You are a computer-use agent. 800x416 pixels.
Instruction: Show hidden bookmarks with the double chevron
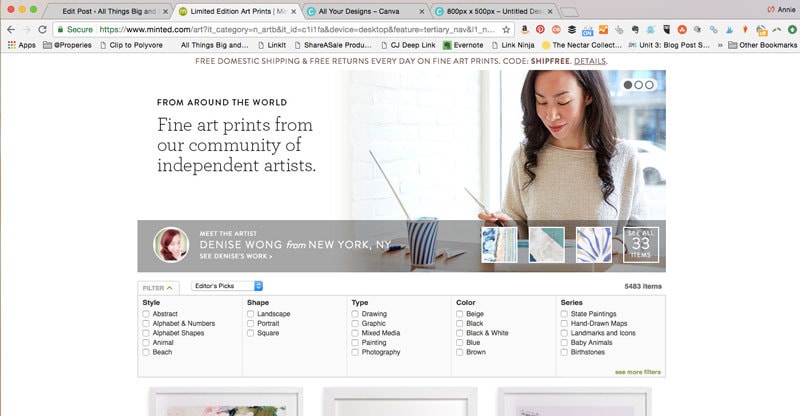pyautogui.click(x=720, y=45)
